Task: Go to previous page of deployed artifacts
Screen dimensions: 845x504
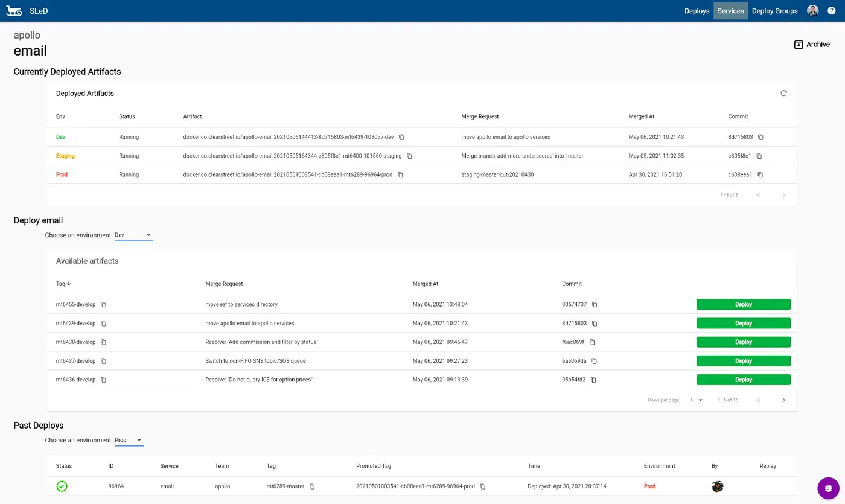Action: pyautogui.click(x=759, y=194)
